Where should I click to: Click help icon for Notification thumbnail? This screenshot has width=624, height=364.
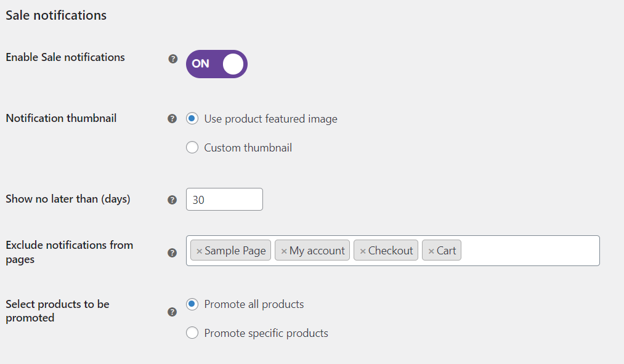point(172,119)
